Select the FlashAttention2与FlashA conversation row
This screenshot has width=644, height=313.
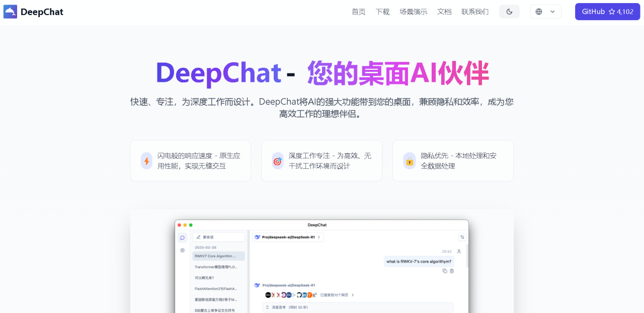218,289
